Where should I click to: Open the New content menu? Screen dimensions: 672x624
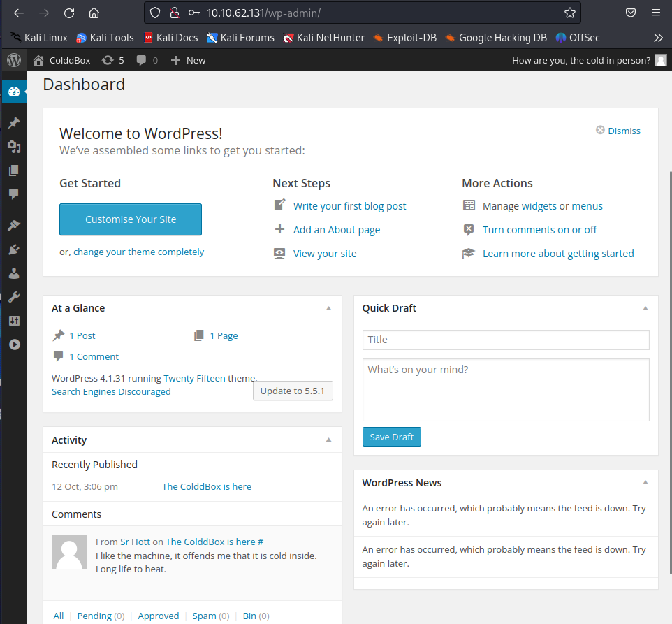click(x=188, y=60)
